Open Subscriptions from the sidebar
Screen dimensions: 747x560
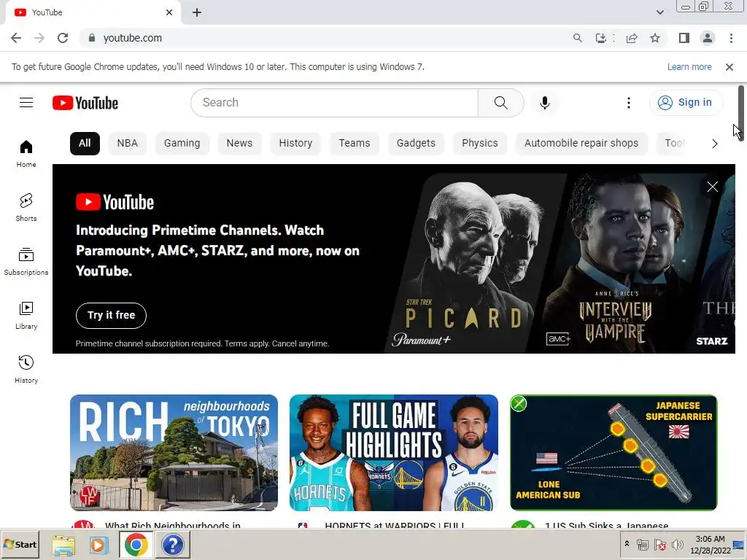point(26,262)
